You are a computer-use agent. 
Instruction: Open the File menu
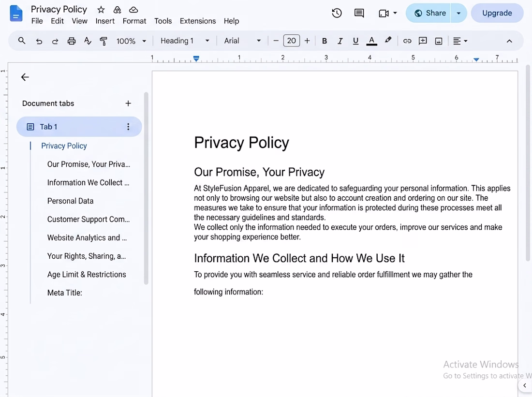tap(37, 21)
